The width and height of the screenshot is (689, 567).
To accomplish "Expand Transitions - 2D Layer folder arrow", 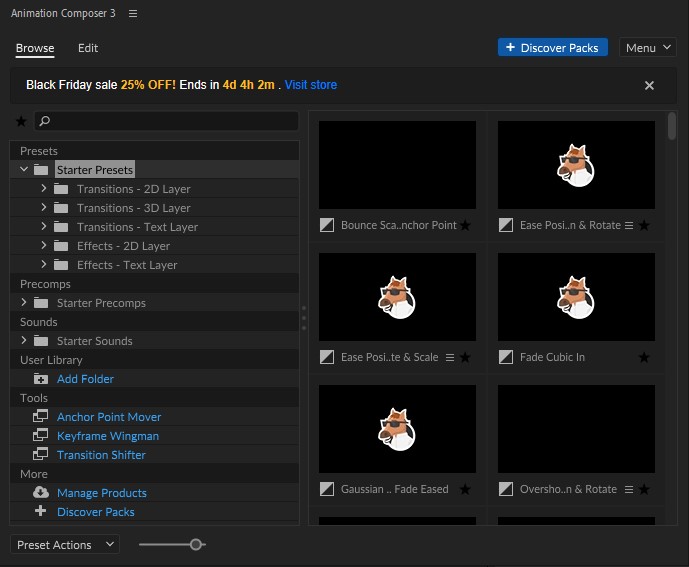I will pos(43,188).
